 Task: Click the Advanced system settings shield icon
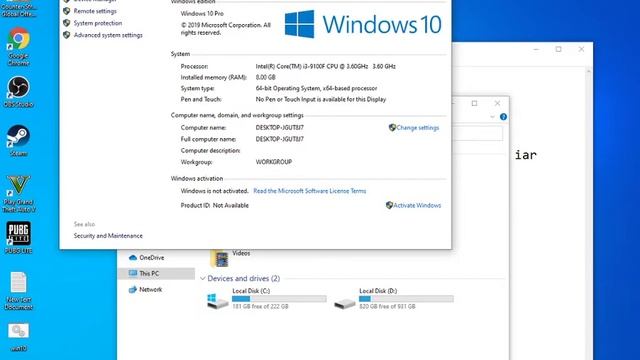[x=67, y=35]
